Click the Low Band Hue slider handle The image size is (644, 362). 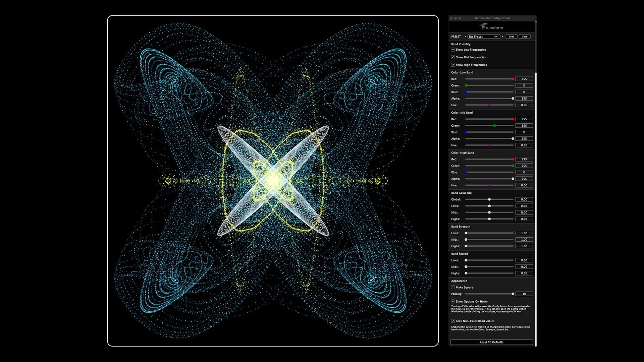(489, 105)
